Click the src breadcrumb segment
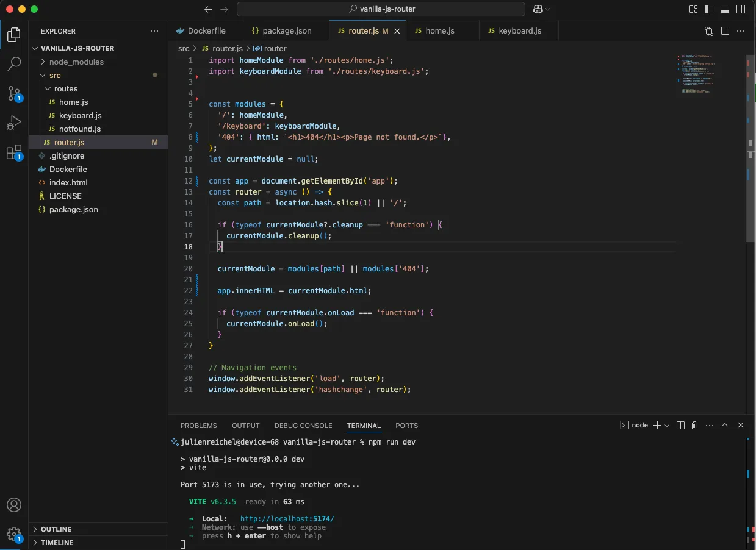This screenshot has width=756, height=550. [184, 48]
